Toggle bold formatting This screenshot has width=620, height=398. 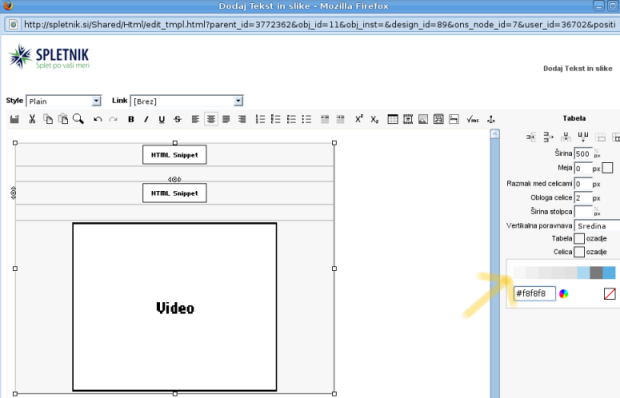pyautogui.click(x=131, y=119)
